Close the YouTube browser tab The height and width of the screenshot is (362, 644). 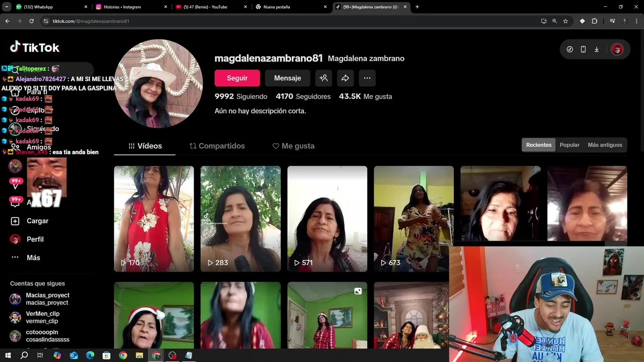tap(246, 7)
